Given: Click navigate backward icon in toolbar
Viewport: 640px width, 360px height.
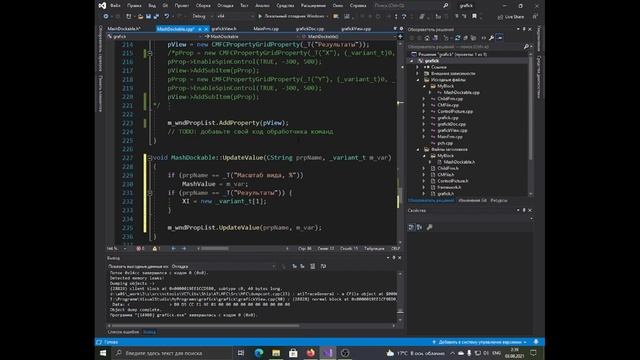Looking at the screenshot, I should click(x=106, y=16).
